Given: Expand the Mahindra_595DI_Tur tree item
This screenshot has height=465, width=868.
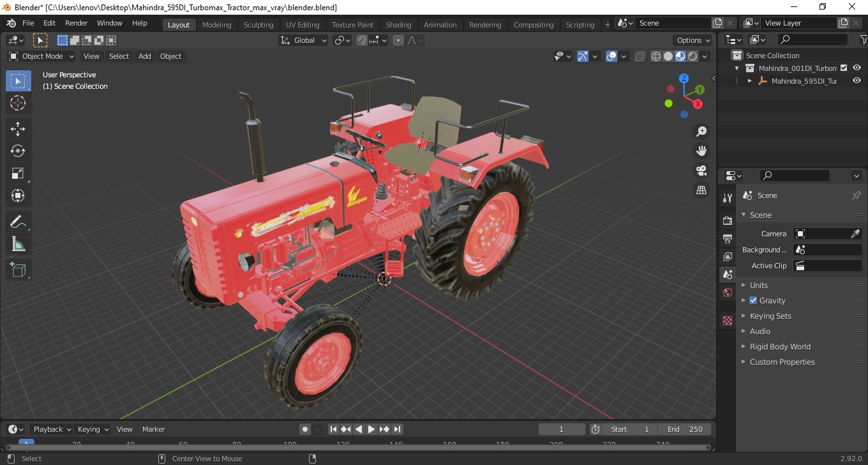Looking at the screenshot, I should pos(750,81).
